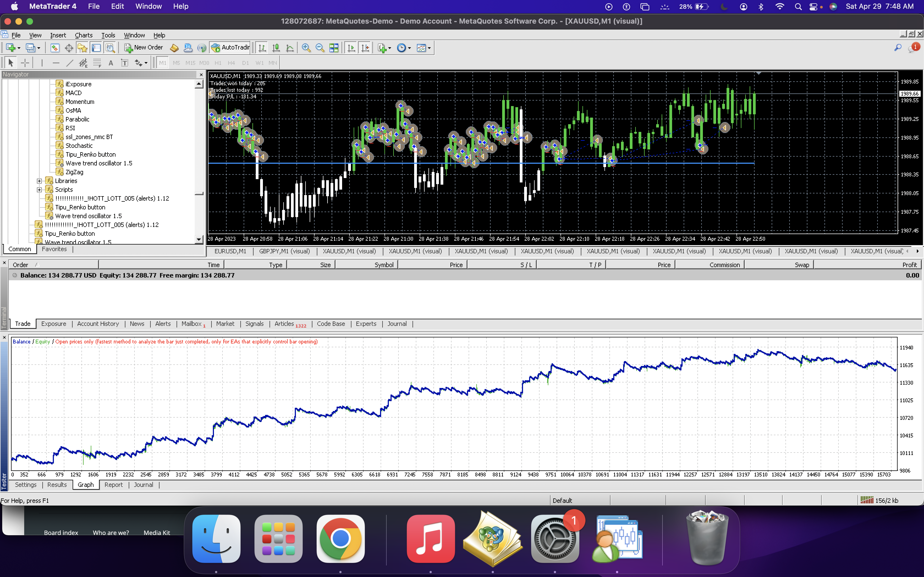The image size is (924, 577).
Task: Select the Crosshair cursor tool
Action: [25, 63]
